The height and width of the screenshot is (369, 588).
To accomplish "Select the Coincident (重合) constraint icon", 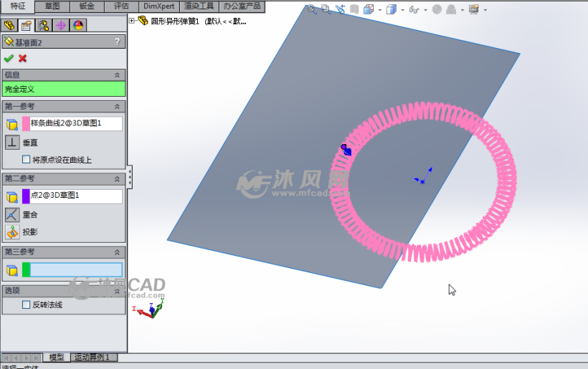I will click(x=12, y=214).
